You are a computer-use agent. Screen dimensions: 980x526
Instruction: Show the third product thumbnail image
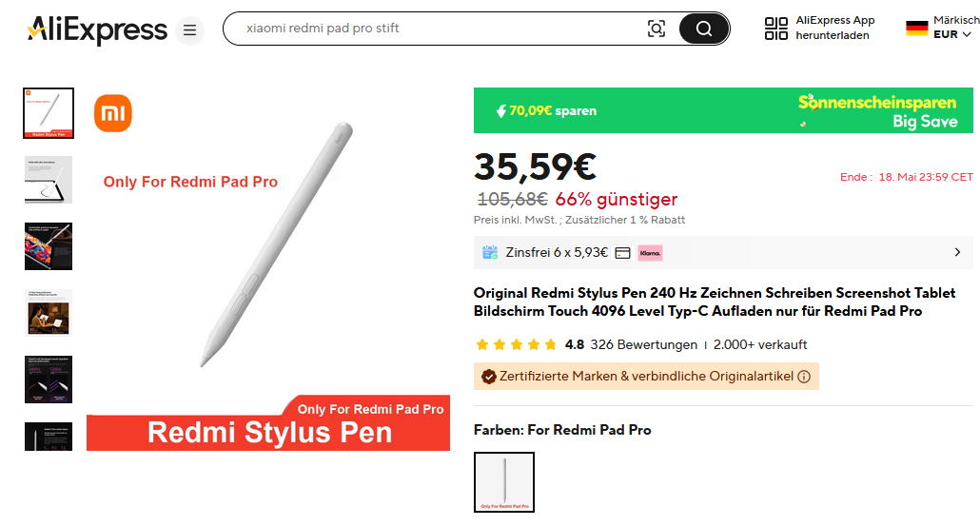pos(48,246)
